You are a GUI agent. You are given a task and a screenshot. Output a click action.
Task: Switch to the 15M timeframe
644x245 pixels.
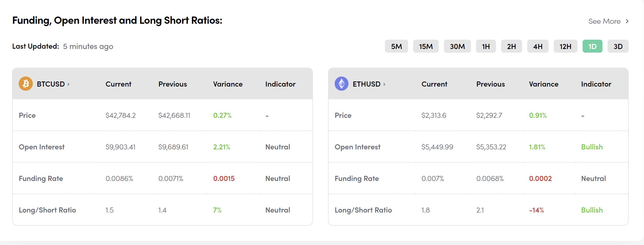(x=426, y=46)
